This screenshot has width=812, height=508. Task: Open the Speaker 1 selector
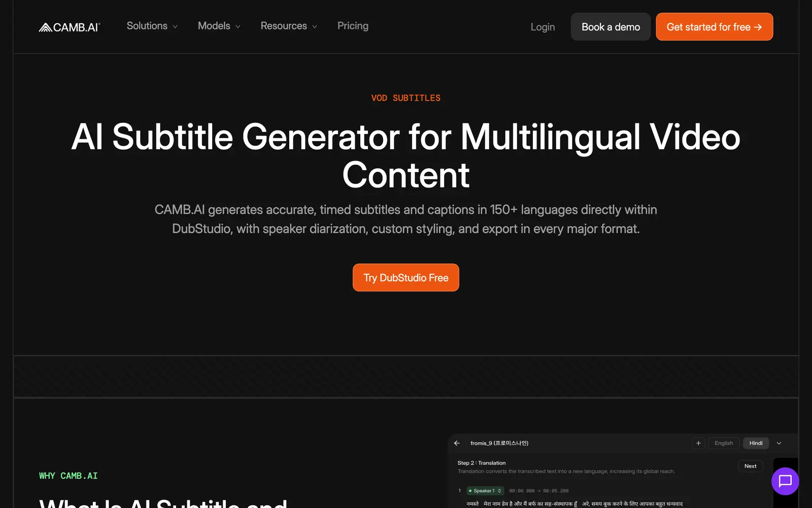coord(485,491)
